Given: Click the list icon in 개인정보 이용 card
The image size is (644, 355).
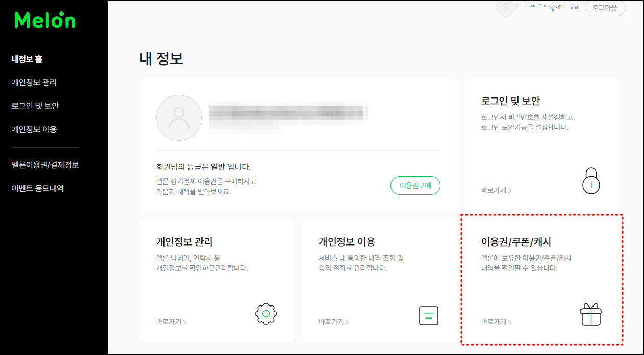Looking at the screenshot, I should (428, 315).
